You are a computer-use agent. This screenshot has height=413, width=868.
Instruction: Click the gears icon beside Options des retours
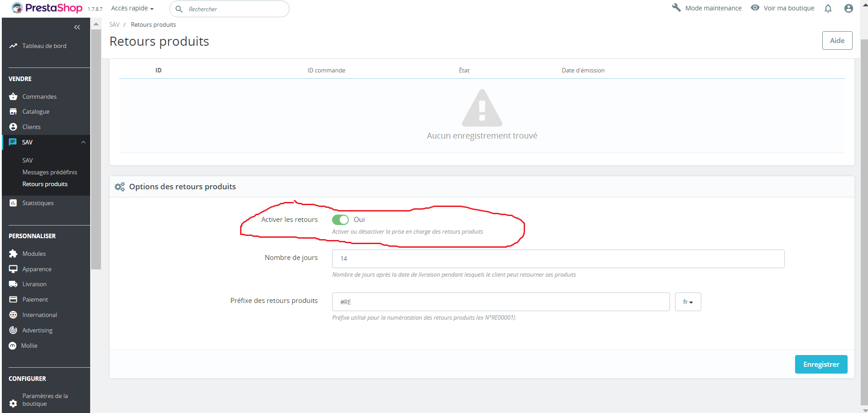click(x=120, y=187)
